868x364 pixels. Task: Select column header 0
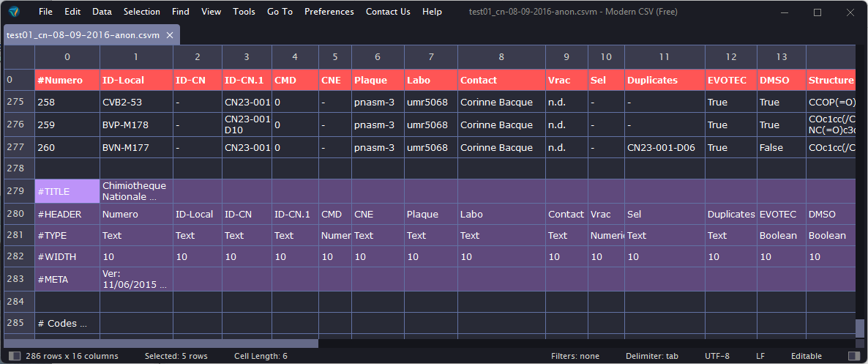(x=67, y=56)
